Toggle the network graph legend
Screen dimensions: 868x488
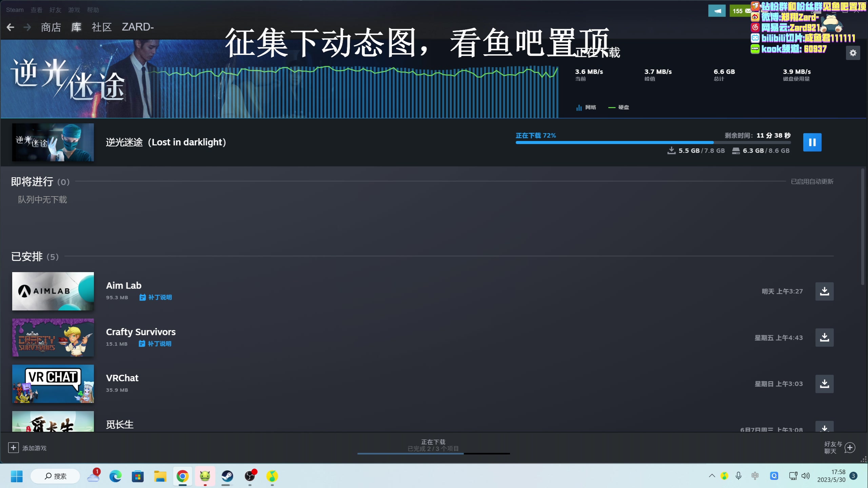(x=586, y=107)
